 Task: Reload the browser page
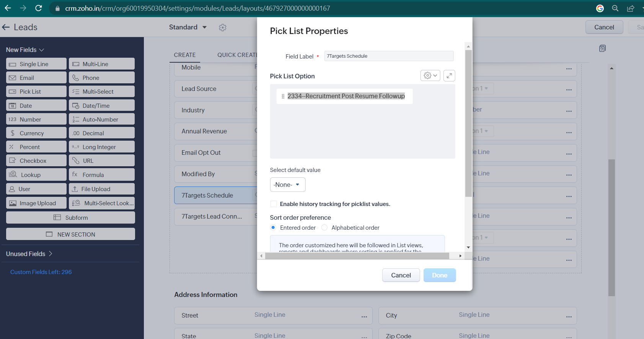[x=39, y=8]
